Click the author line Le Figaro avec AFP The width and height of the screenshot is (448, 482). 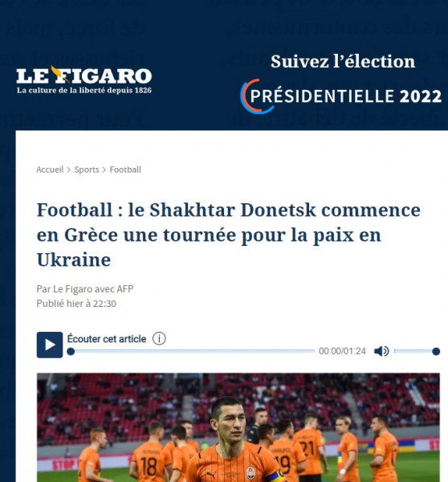pyautogui.click(x=85, y=289)
